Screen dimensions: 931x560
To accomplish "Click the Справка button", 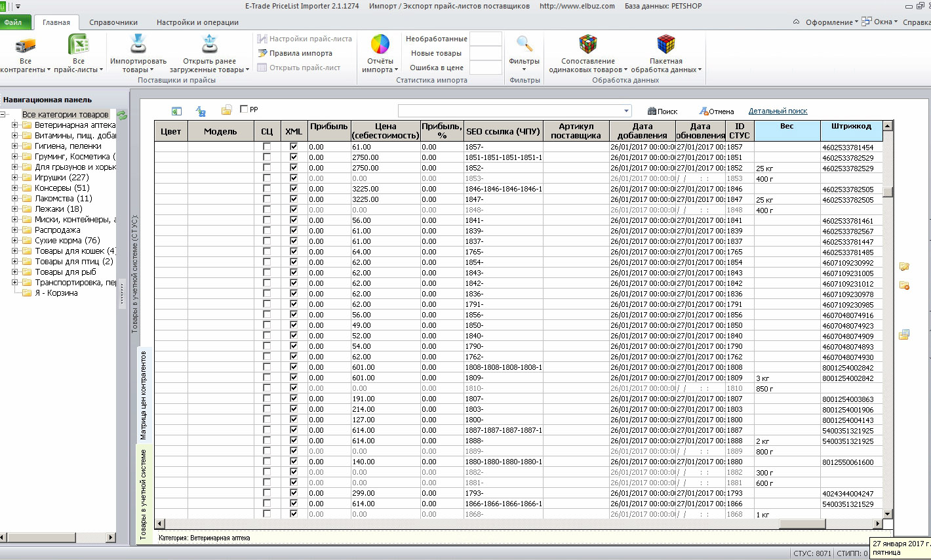I will (916, 22).
